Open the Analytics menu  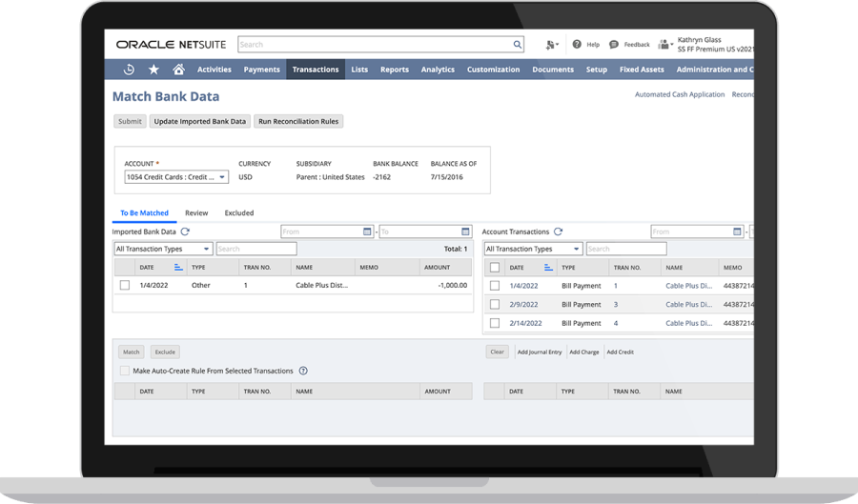click(438, 70)
